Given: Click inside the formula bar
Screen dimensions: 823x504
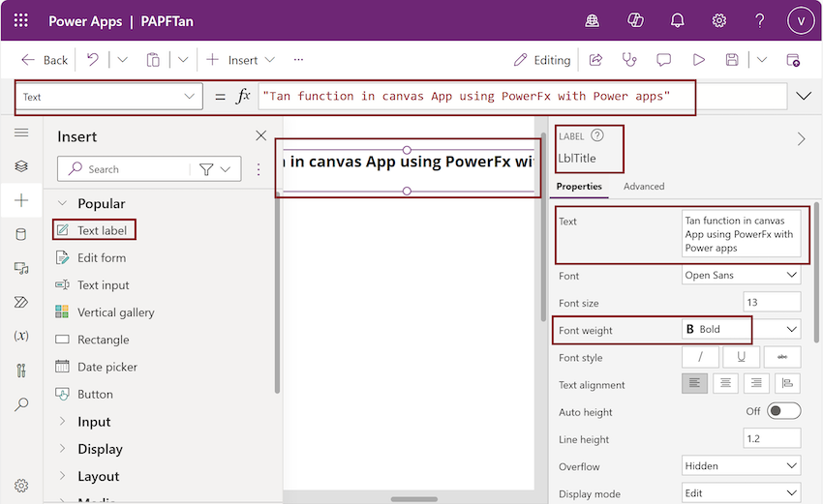Looking at the screenshot, I should click(522, 97).
